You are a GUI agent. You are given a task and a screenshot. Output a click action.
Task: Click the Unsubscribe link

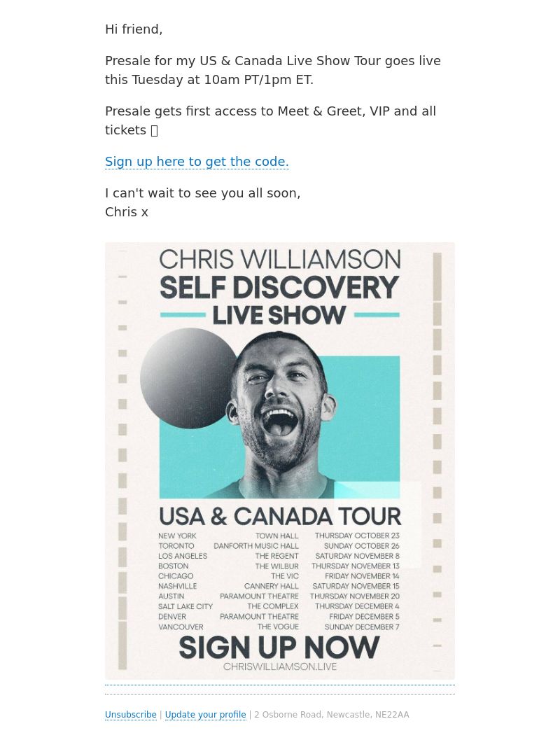point(131,715)
